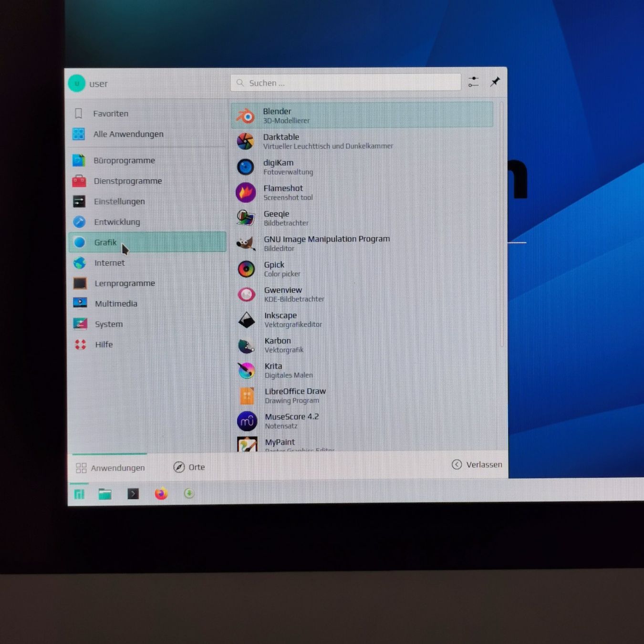Screen dimensions: 644x644
Task: Launch Firefox from the taskbar
Action: (161, 493)
